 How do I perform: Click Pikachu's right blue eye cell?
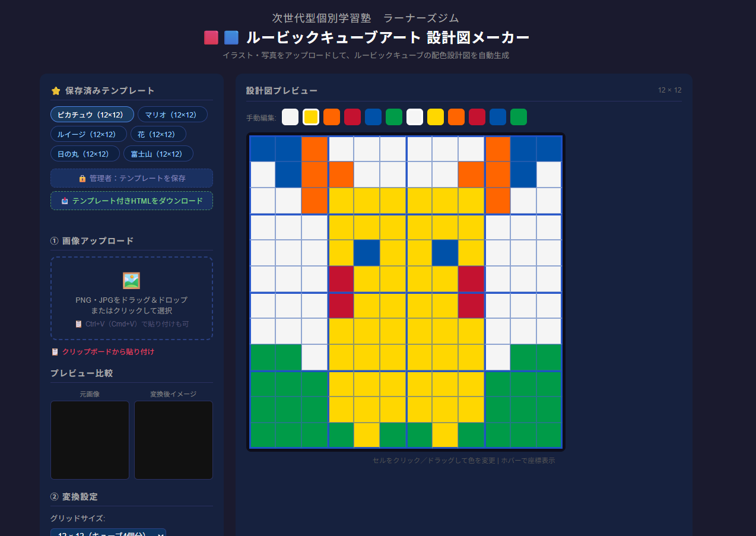[445, 253]
